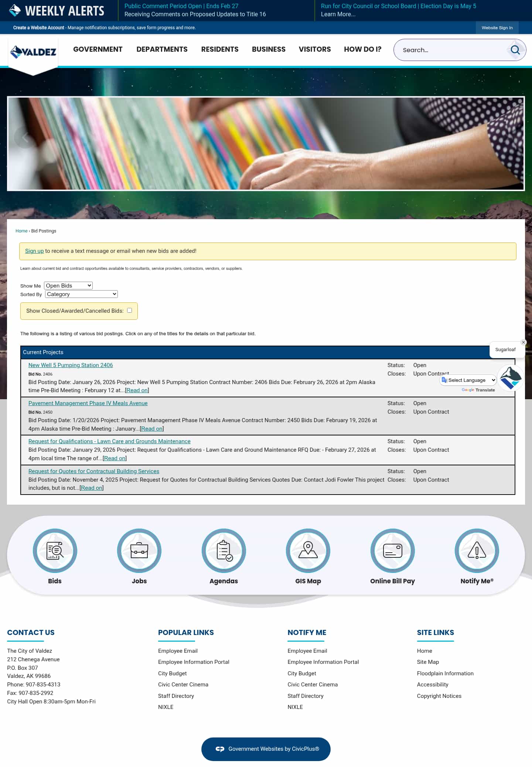Open the Business menu
This screenshot has width=532, height=767.
point(269,49)
